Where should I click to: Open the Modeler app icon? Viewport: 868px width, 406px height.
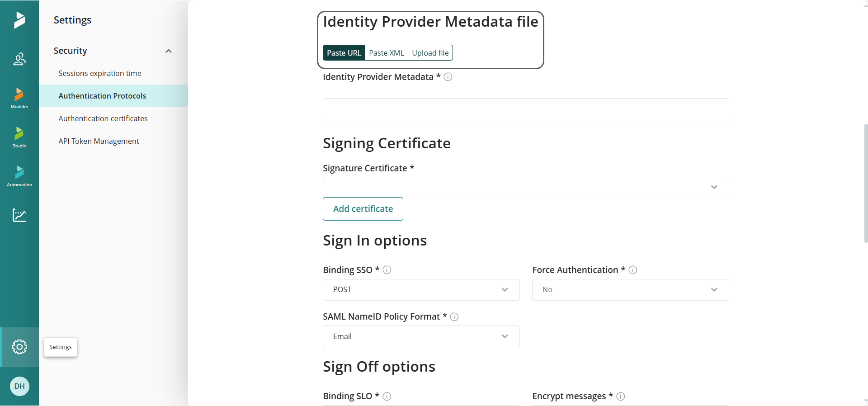(x=19, y=98)
